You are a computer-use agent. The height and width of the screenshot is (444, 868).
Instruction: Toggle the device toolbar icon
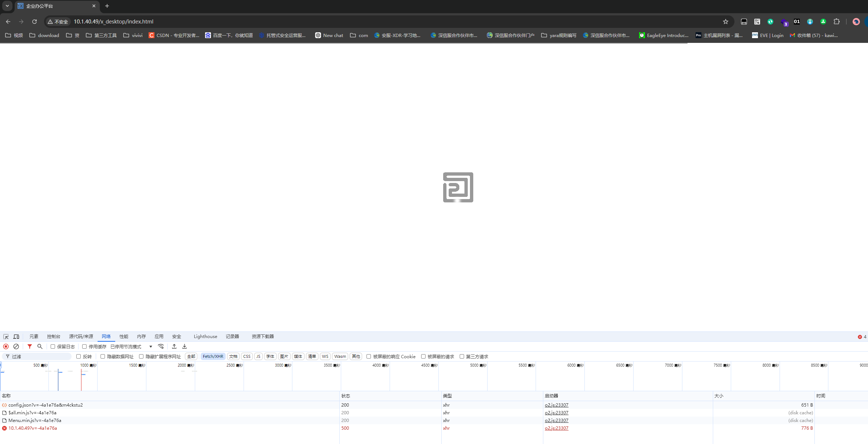(16, 337)
